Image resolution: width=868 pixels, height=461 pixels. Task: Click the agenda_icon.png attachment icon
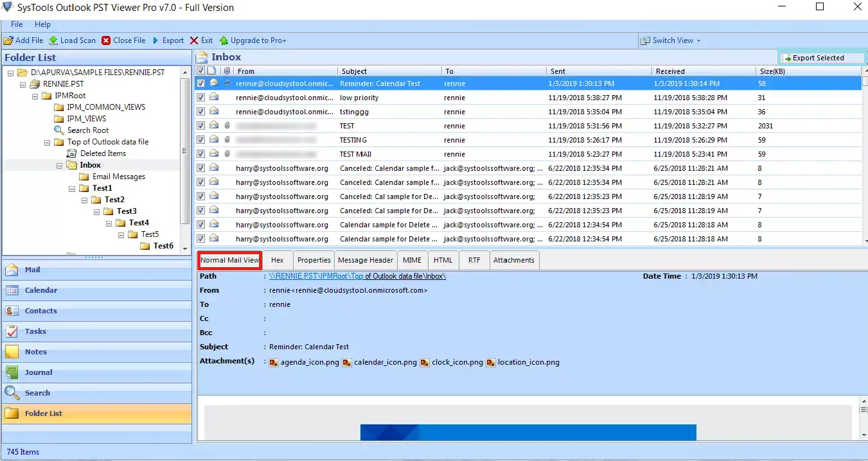coord(274,363)
